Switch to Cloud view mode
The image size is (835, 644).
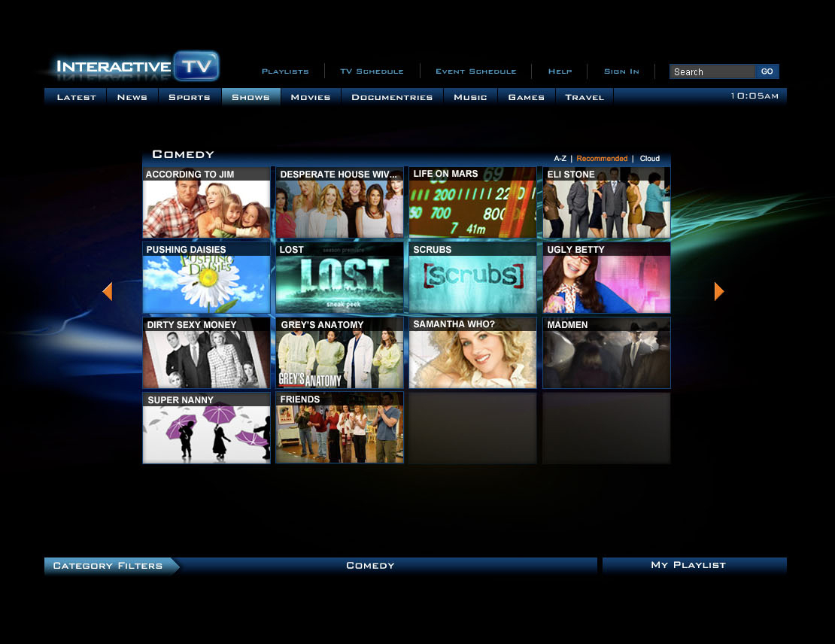[649, 158]
